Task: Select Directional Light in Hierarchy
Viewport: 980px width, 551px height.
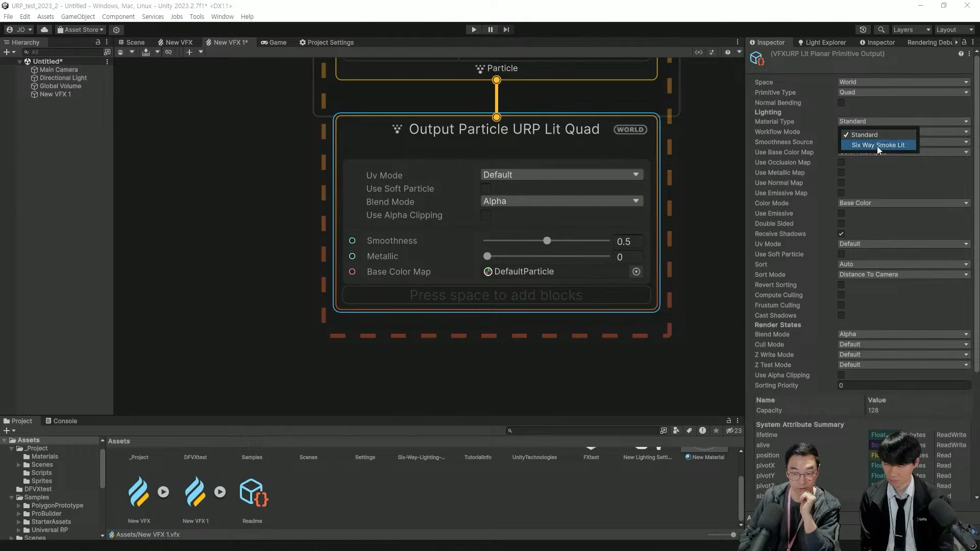Action: 63,78
